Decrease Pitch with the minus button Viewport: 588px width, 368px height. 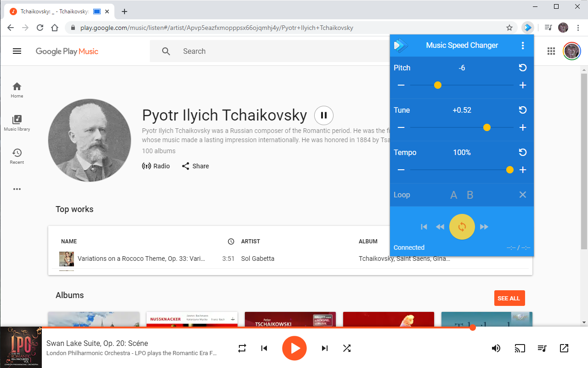click(x=401, y=85)
